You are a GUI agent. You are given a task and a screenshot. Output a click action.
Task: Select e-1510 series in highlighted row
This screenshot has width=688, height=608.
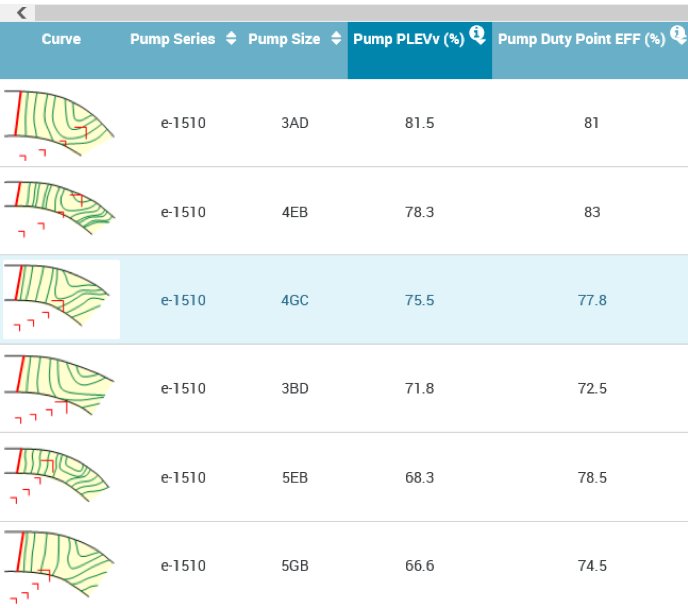pos(183,300)
